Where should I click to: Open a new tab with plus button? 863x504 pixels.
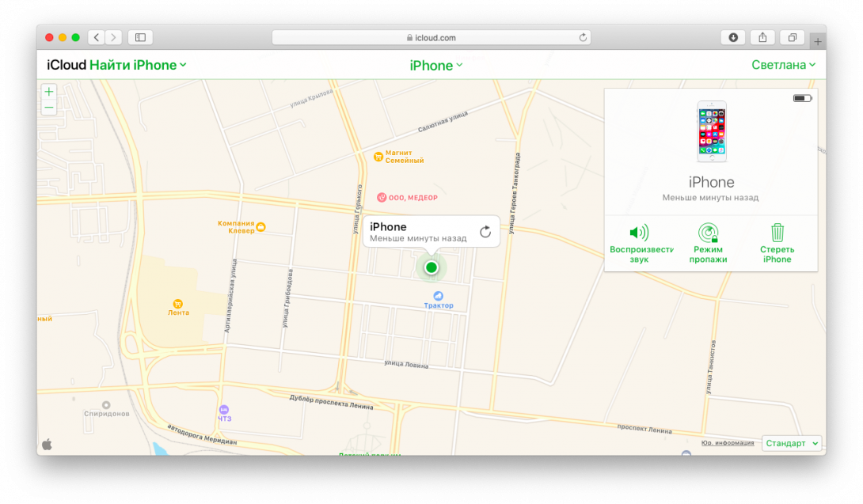pyautogui.click(x=818, y=41)
